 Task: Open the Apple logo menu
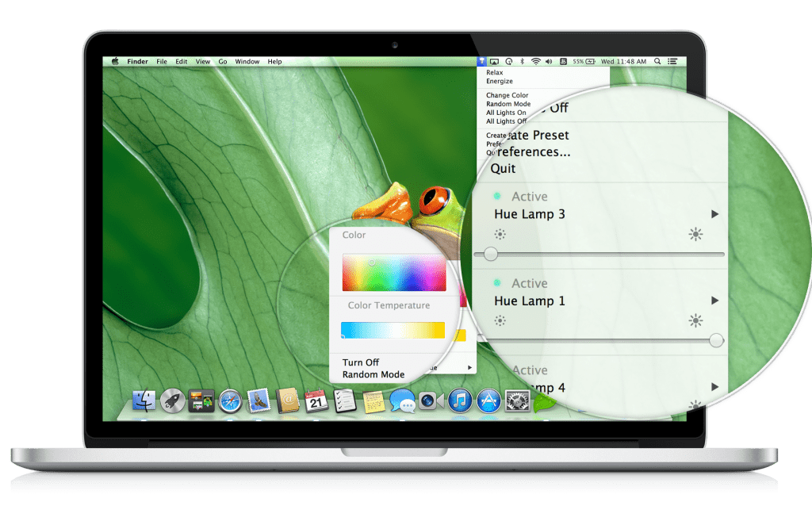coord(115,61)
